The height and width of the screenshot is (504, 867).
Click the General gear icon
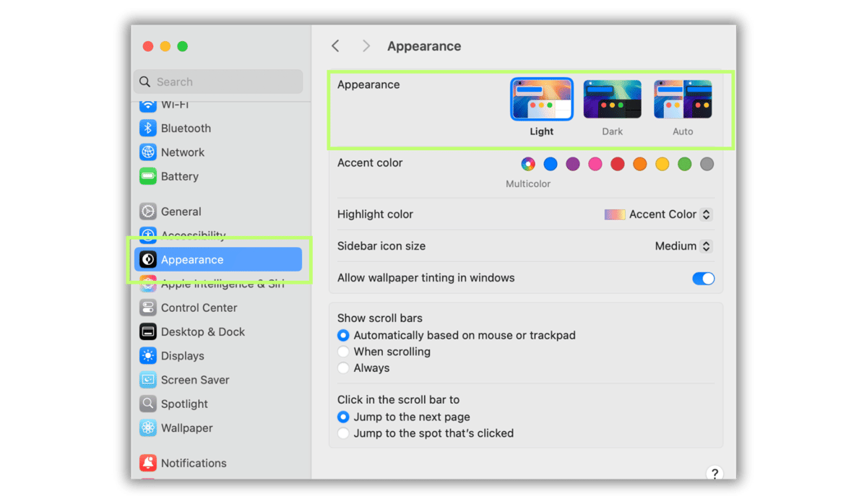point(148,212)
